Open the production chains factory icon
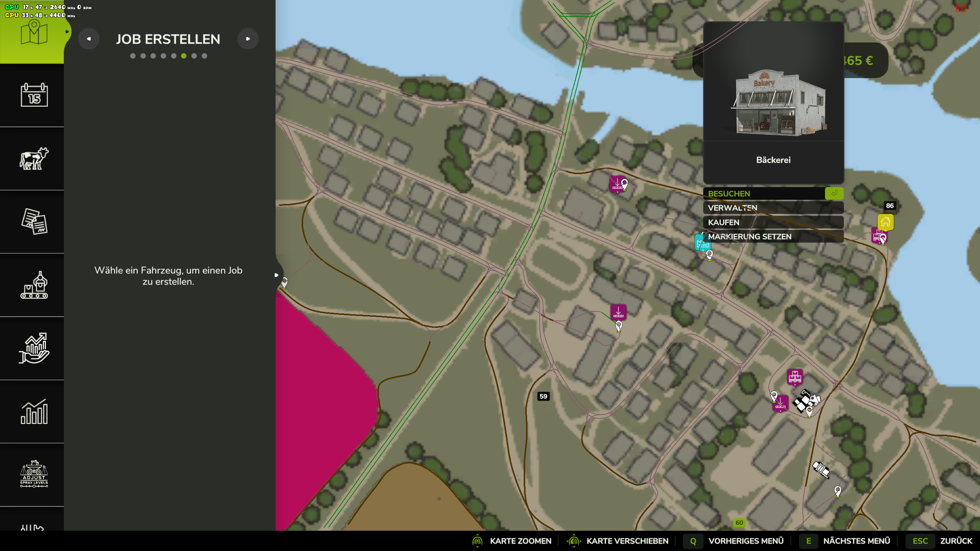 coord(34,285)
